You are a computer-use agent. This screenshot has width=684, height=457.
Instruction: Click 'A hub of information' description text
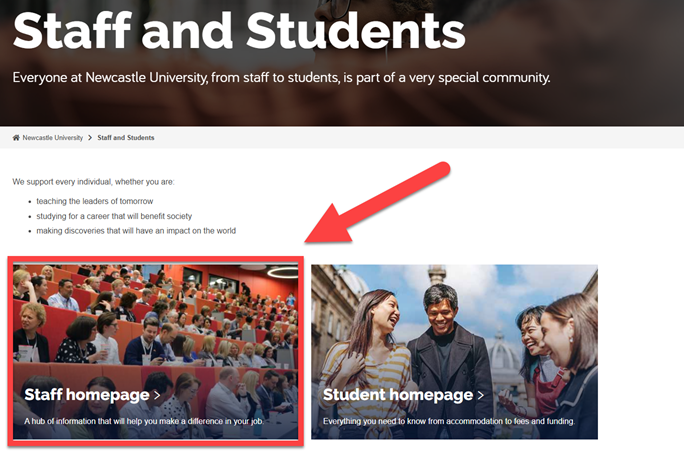144,421
